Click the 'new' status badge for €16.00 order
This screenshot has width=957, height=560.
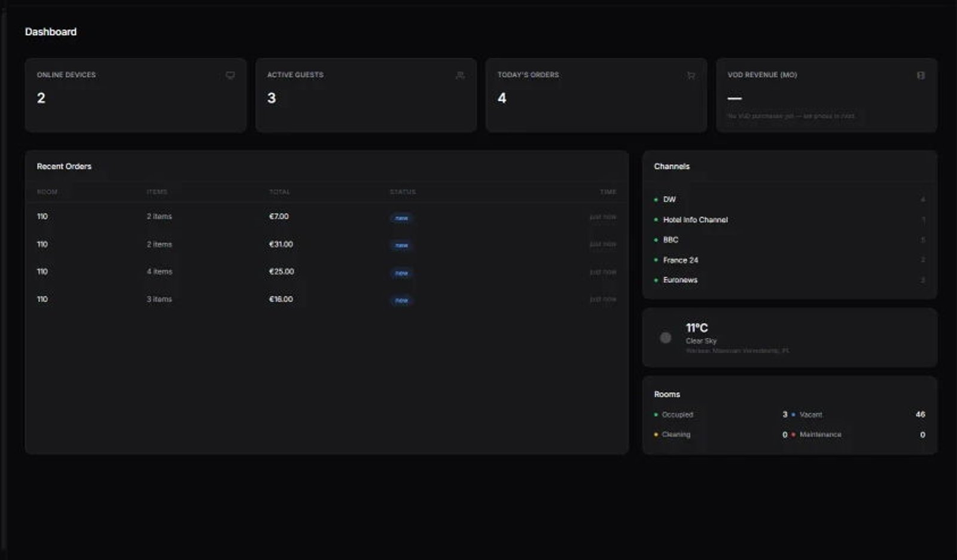pos(401,301)
